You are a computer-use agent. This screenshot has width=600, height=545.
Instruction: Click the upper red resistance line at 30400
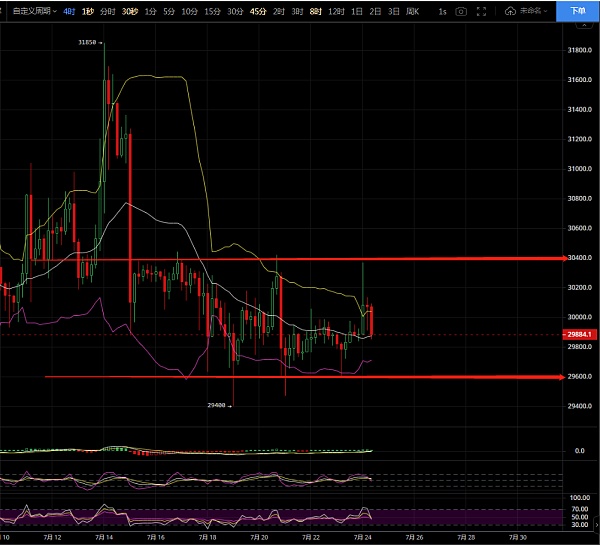point(300,259)
